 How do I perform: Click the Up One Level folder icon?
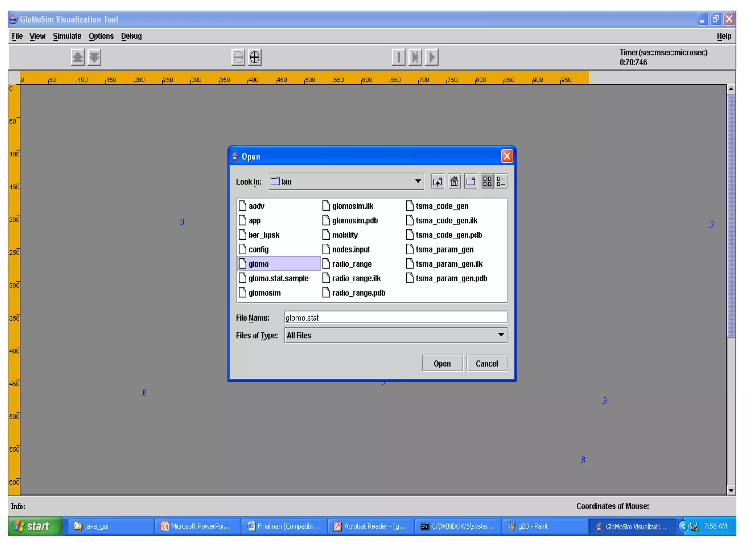pyautogui.click(x=437, y=181)
